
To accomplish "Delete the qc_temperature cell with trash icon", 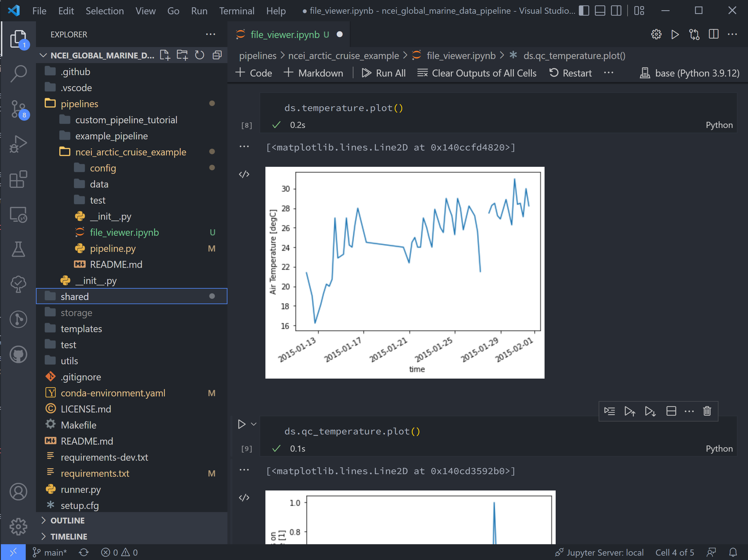I will tap(707, 411).
